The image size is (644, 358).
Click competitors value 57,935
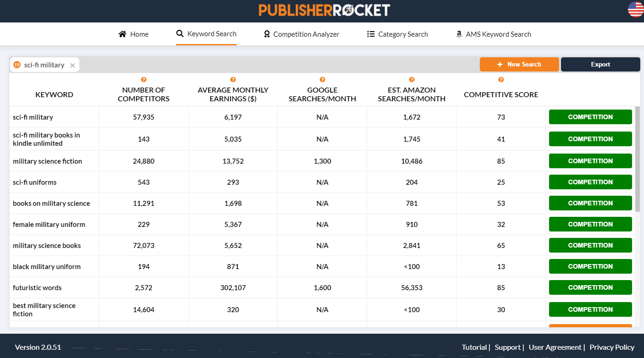144,117
